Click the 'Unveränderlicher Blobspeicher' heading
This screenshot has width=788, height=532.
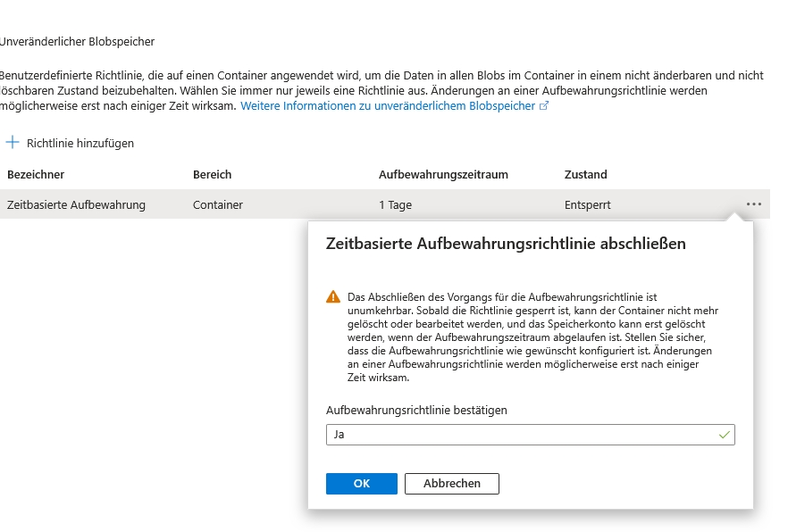[77, 42]
